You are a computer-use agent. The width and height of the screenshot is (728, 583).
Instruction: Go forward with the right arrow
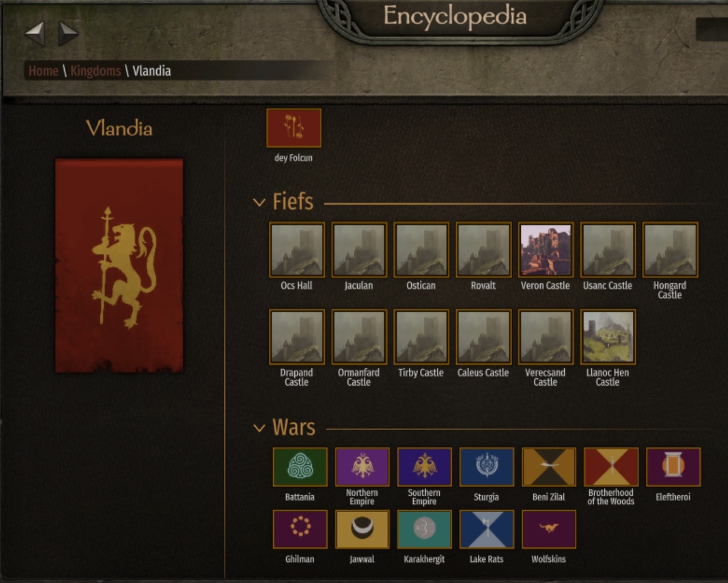[x=68, y=34]
